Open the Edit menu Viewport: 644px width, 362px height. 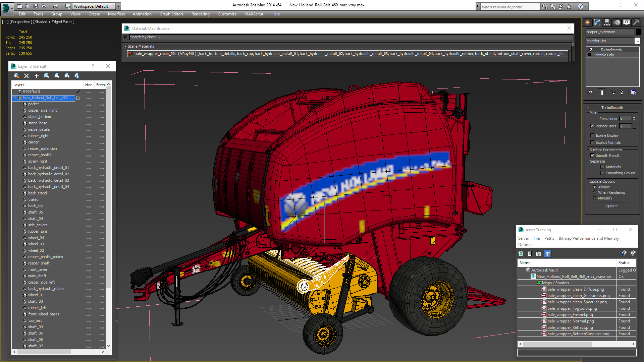(x=22, y=14)
